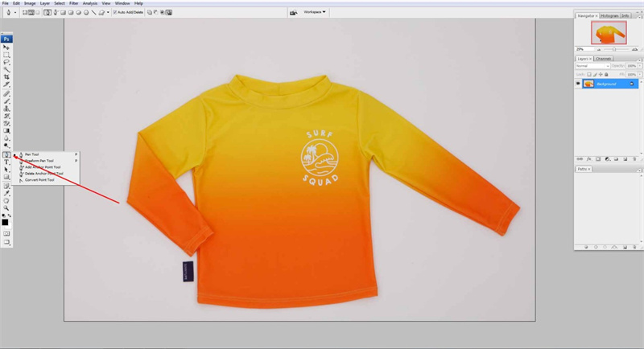The image size is (644, 349).
Task: Select the Brush tool
Action: click(x=6, y=101)
